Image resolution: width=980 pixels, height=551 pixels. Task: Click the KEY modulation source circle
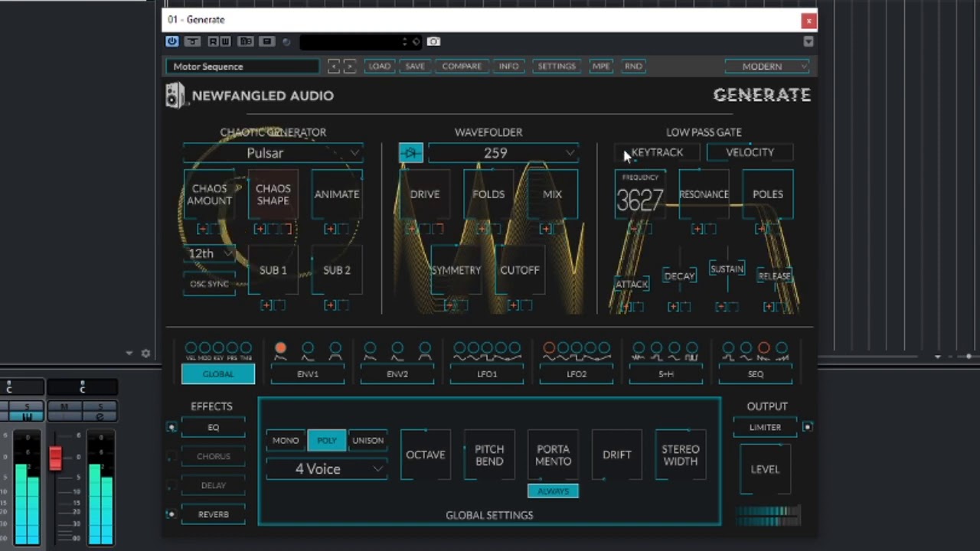[218, 348]
